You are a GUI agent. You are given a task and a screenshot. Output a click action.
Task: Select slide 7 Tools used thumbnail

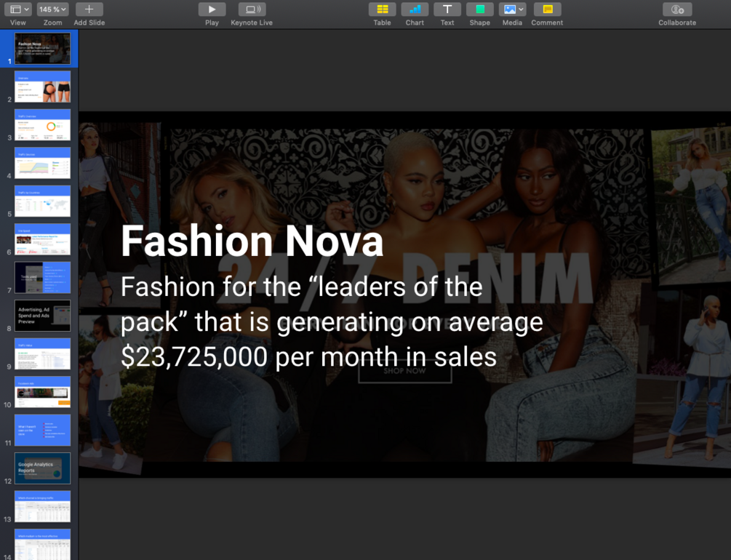point(42,277)
